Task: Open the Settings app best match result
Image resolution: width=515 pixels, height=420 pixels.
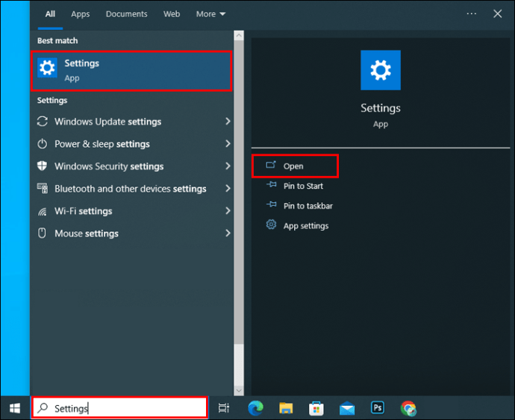Action: [131, 71]
